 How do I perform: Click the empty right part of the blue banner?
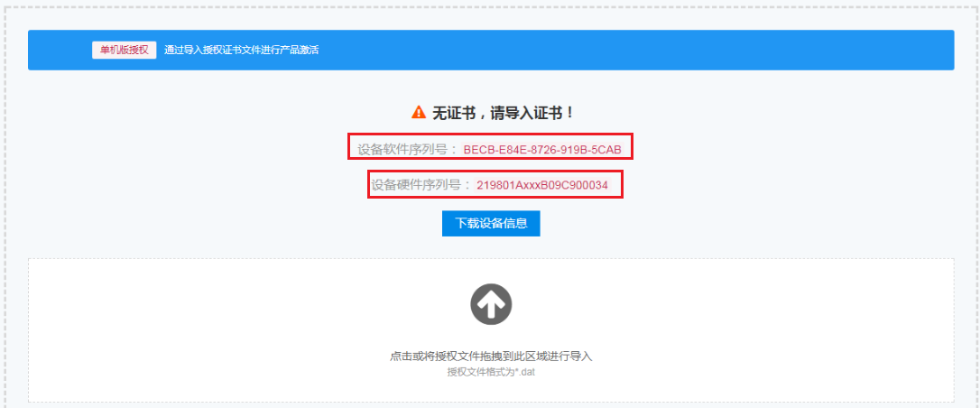coord(688,50)
